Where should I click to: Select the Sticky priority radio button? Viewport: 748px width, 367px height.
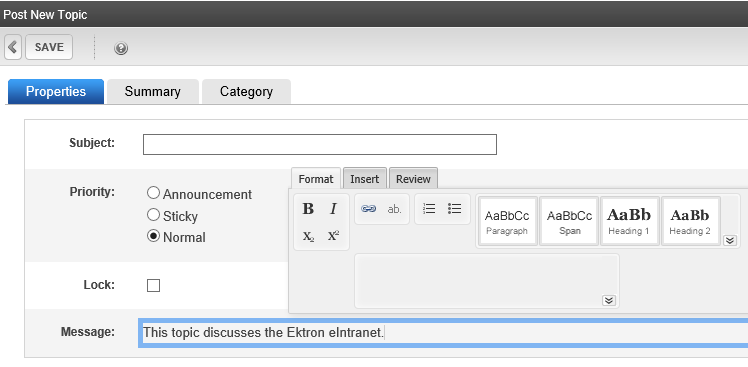point(153,215)
